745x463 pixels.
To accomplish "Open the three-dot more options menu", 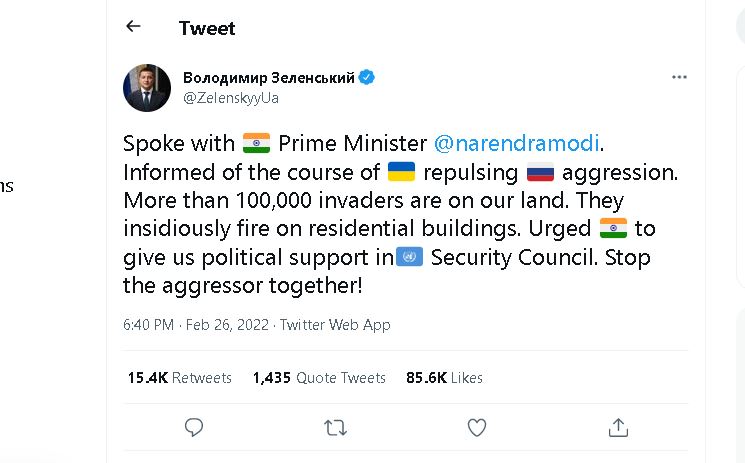I will pyautogui.click(x=679, y=77).
